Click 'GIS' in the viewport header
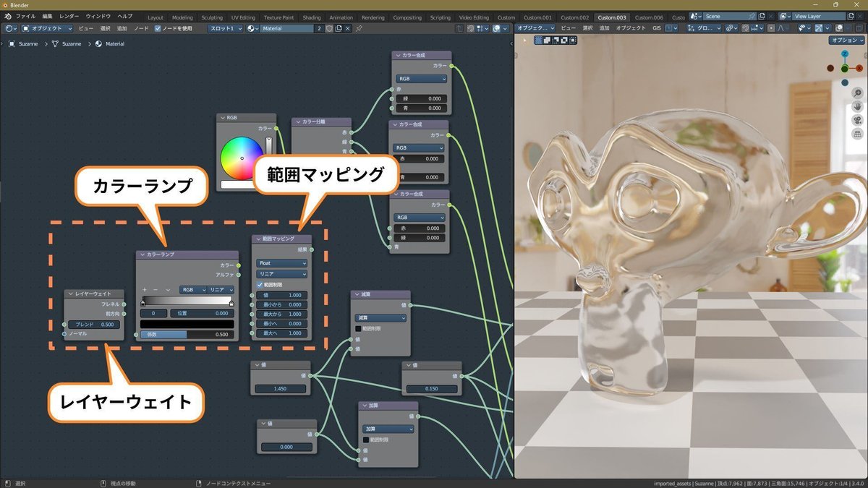Screen dimensions: 868x488 tap(657, 28)
